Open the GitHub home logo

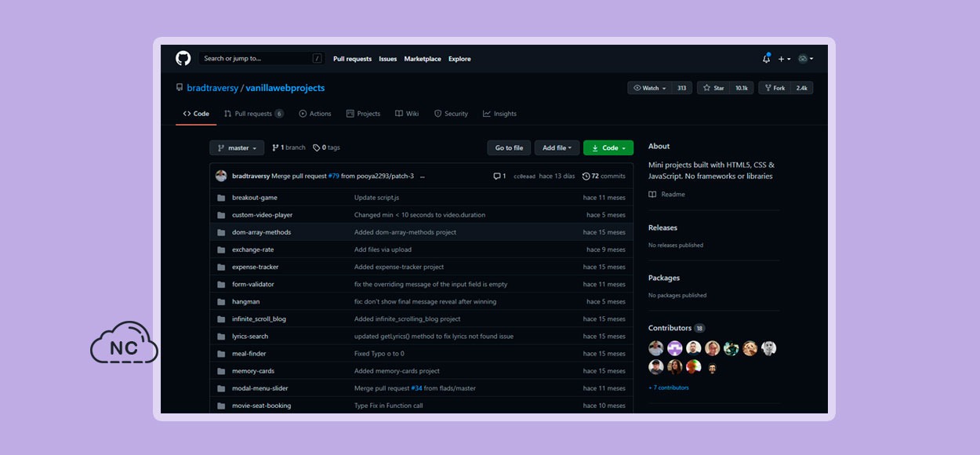183,58
